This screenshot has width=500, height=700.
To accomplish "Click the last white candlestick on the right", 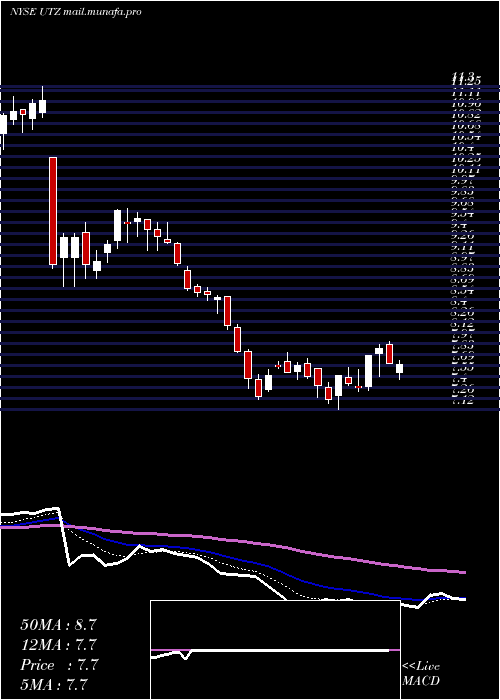I will 400,369.
